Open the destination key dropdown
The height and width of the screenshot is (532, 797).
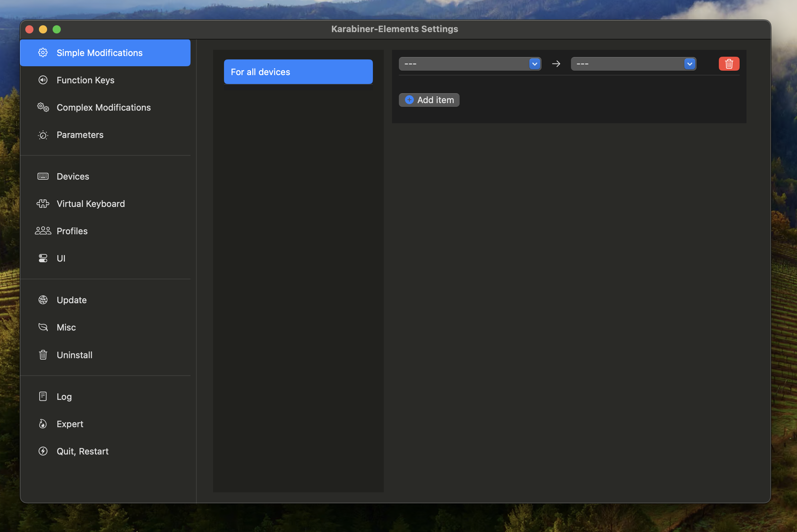click(x=628, y=64)
